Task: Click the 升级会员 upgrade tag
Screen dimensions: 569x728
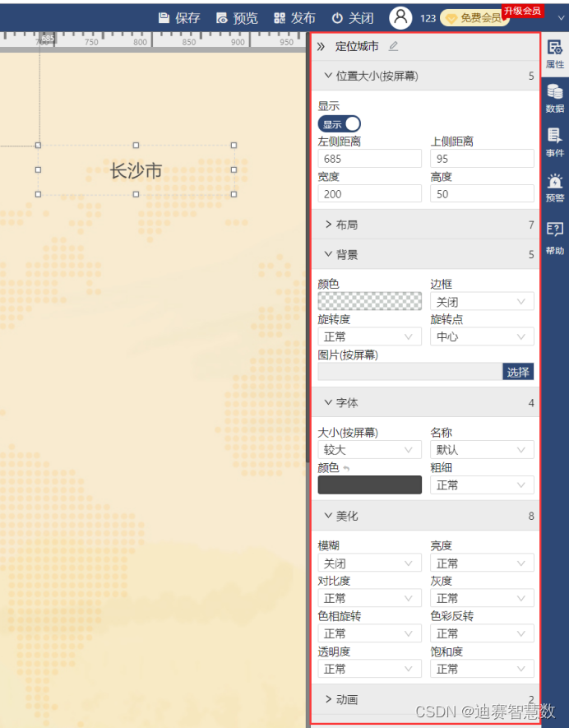Action: [x=523, y=11]
